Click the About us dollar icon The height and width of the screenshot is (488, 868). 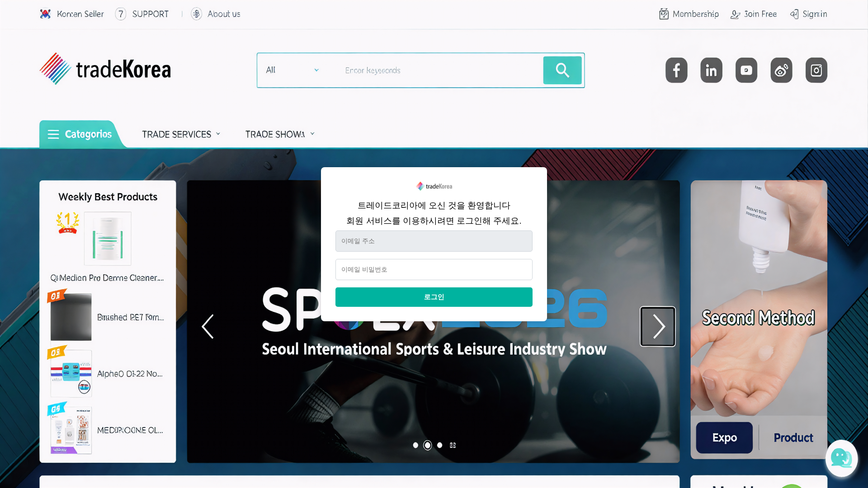click(196, 14)
